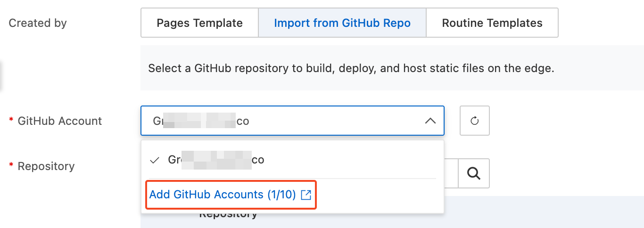Select the Pages Template tab

[x=199, y=23]
